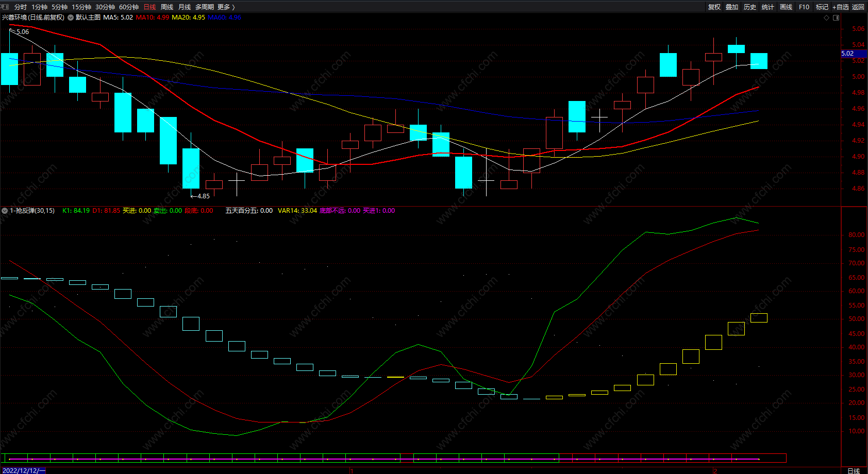This screenshot has height=474, width=868.
Task: Switch to 月线 monthly chart
Action: pyautogui.click(x=185, y=7)
